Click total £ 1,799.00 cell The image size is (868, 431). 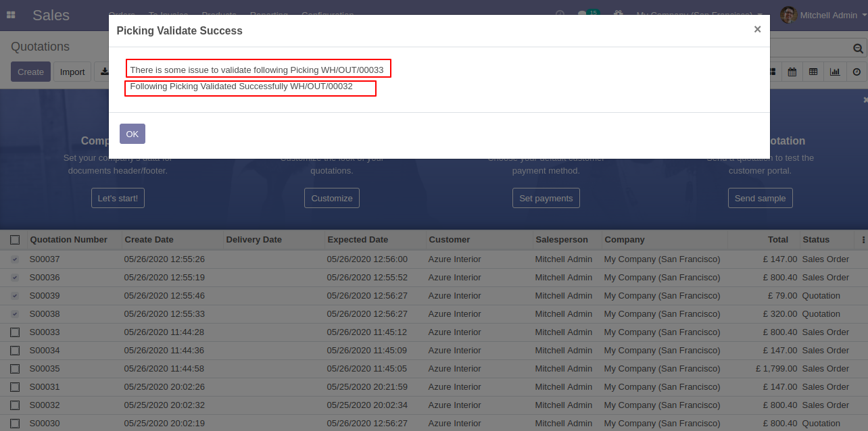click(x=777, y=369)
